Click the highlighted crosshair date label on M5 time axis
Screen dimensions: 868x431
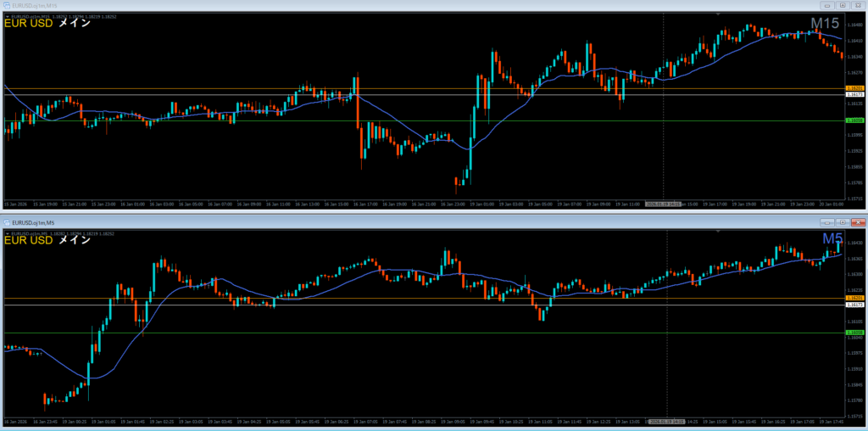tap(666, 422)
